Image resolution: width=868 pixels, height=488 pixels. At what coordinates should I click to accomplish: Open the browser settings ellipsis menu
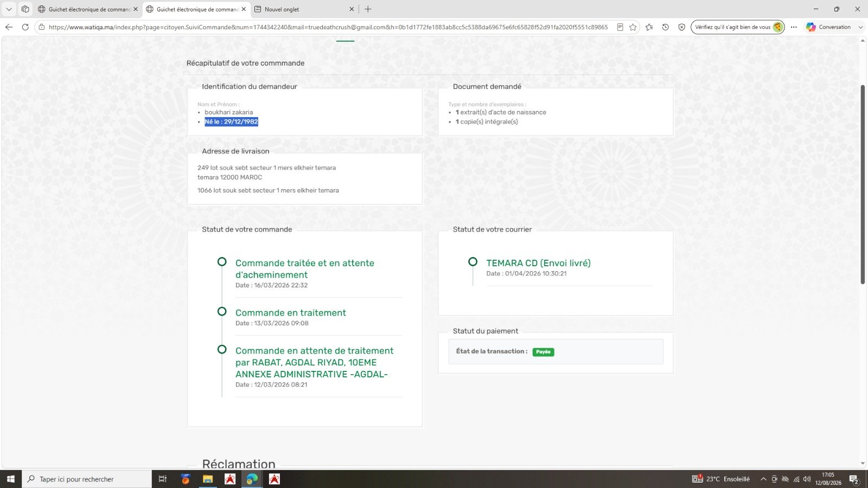pyautogui.click(x=794, y=27)
